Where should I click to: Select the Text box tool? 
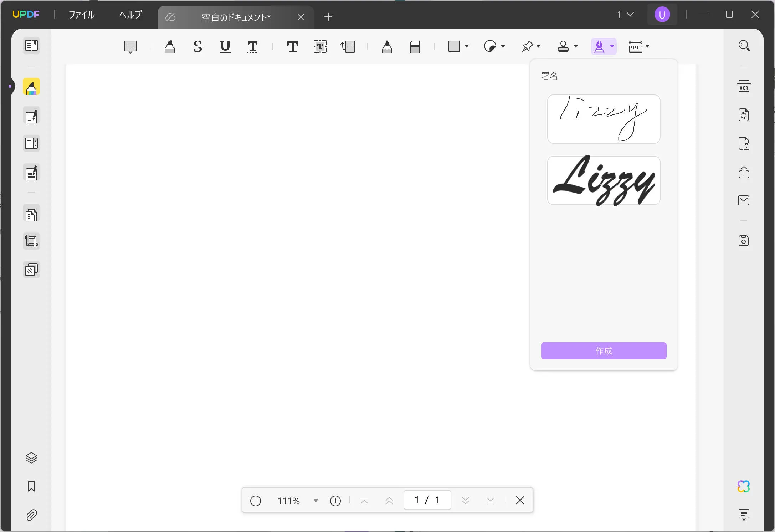pos(320,47)
